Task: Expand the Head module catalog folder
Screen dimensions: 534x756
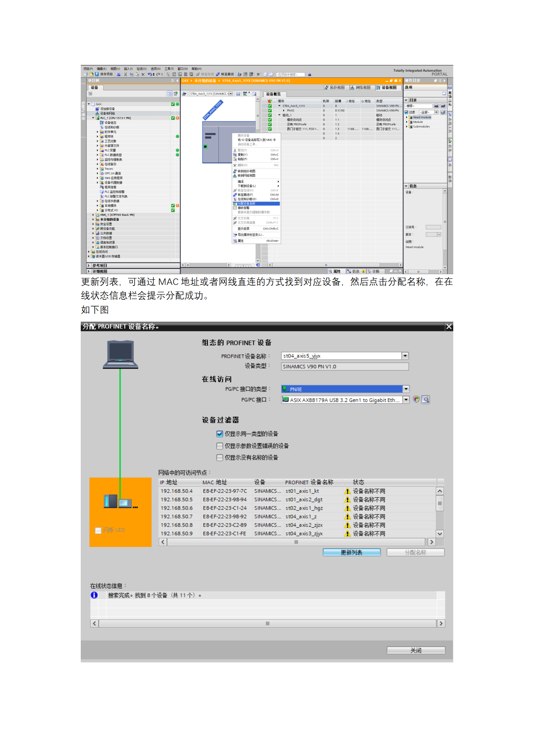Action: [406, 117]
